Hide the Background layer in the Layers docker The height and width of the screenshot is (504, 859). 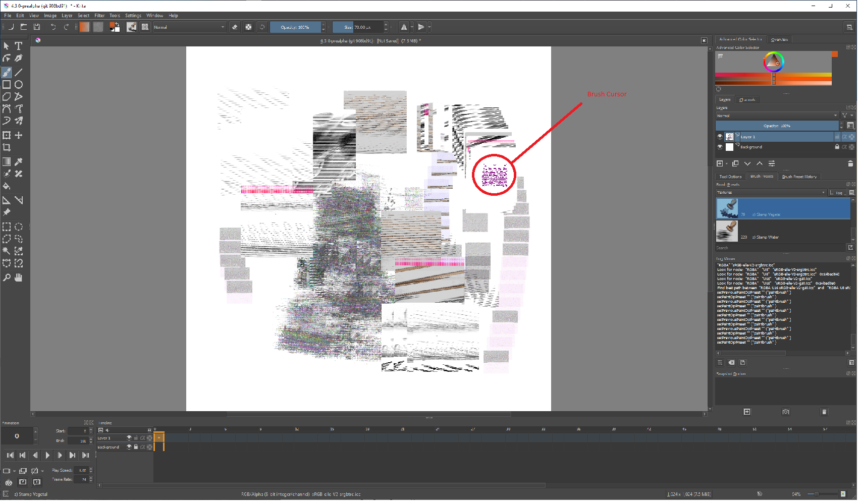click(x=720, y=147)
